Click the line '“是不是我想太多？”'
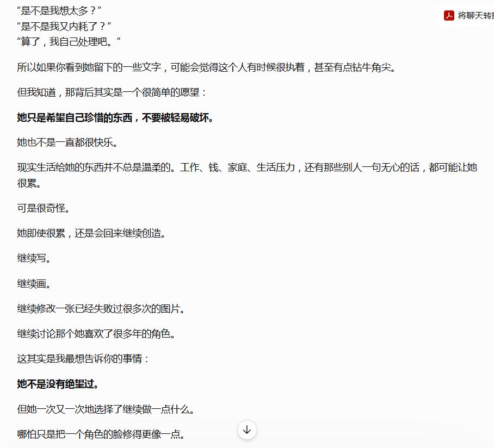This screenshot has width=494, height=448. (x=59, y=11)
